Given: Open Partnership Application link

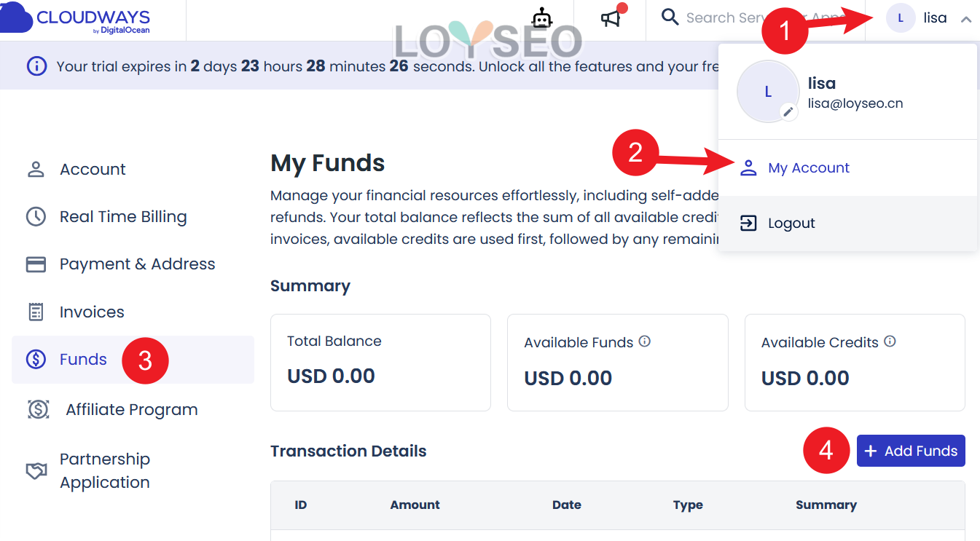Looking at the screenshot, I should pos(105,470).
